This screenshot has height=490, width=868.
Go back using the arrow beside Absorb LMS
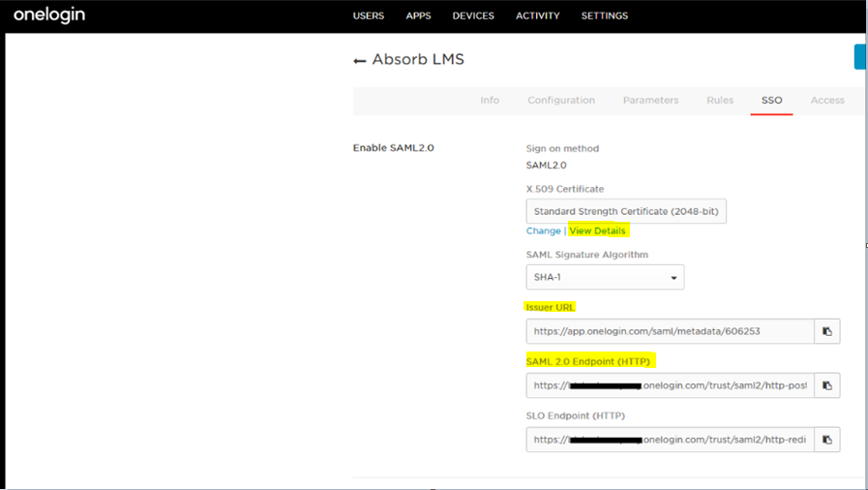[360, 61]
